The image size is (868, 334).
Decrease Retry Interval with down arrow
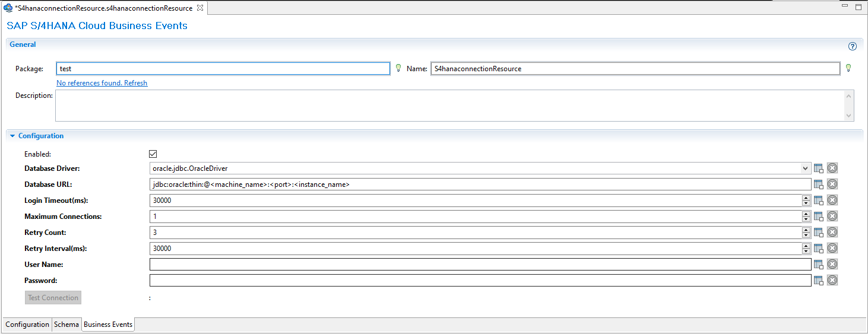[x=806, y=252]
